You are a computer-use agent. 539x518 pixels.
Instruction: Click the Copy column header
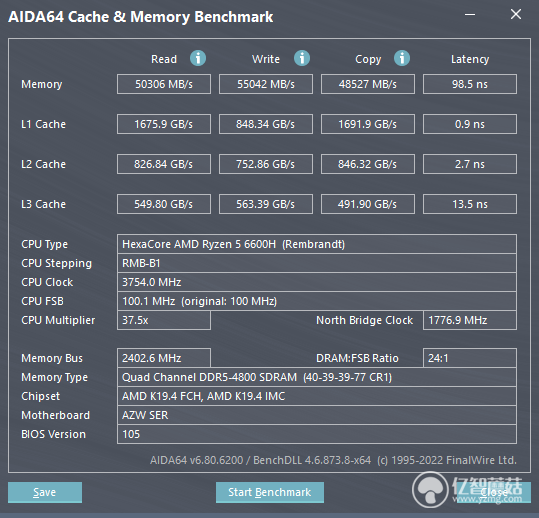point(368,60)
